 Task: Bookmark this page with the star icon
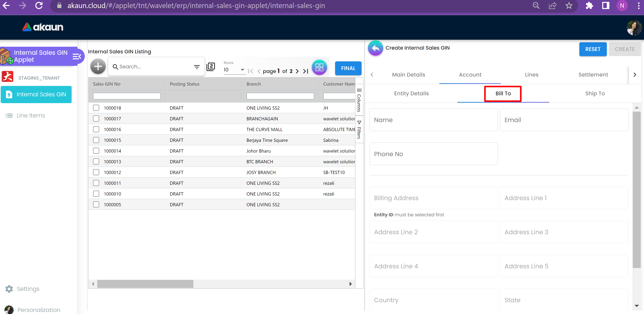click(569, 5)
